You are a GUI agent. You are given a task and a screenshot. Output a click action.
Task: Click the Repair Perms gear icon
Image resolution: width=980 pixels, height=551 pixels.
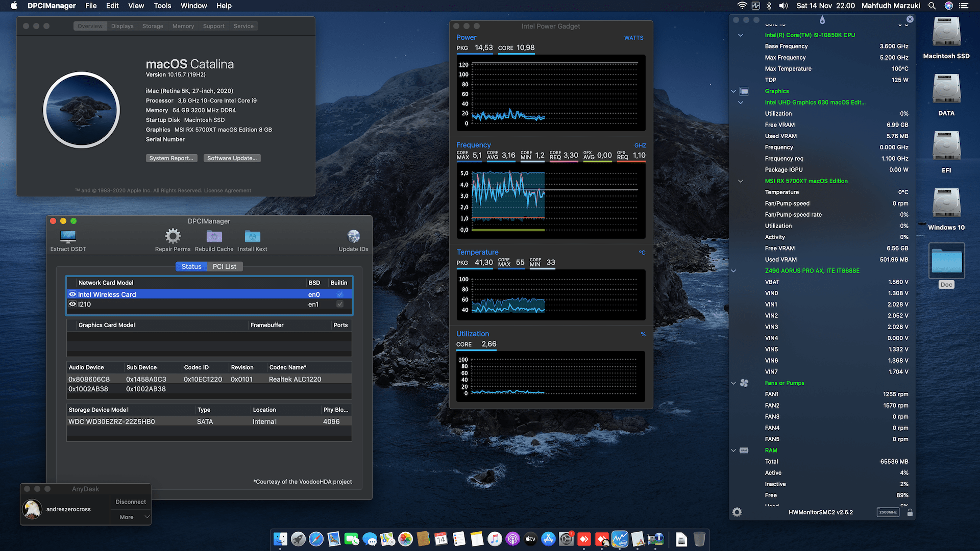coord(172,236)
